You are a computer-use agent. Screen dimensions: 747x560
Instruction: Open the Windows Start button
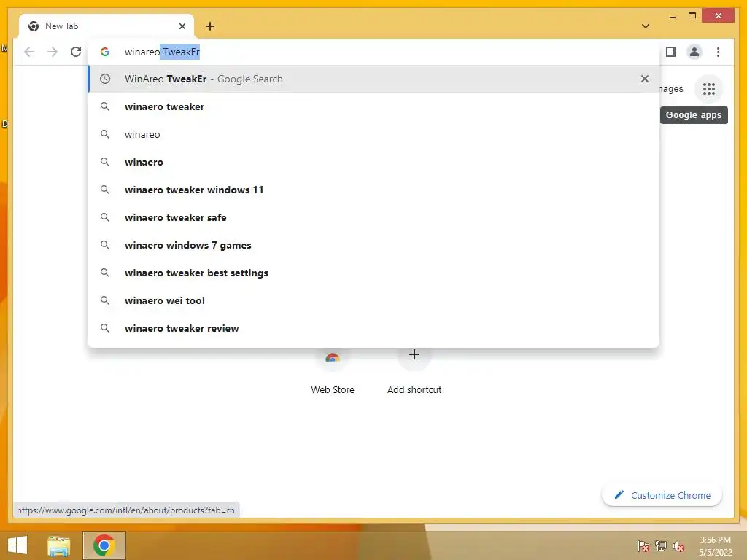coord(18,545)
